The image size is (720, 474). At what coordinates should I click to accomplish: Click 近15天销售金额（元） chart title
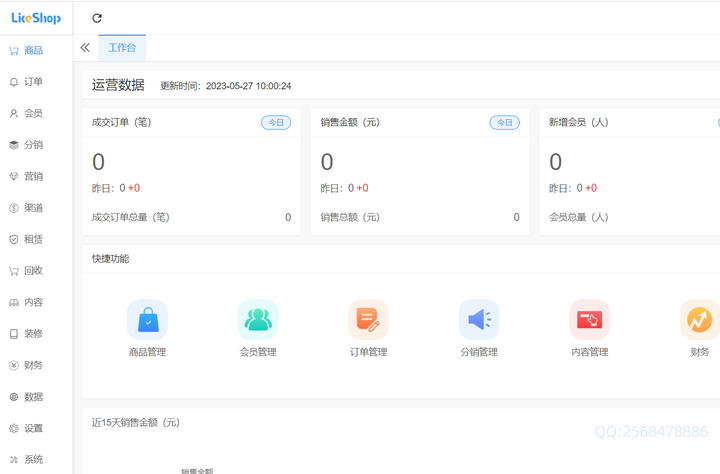point(136,423)
